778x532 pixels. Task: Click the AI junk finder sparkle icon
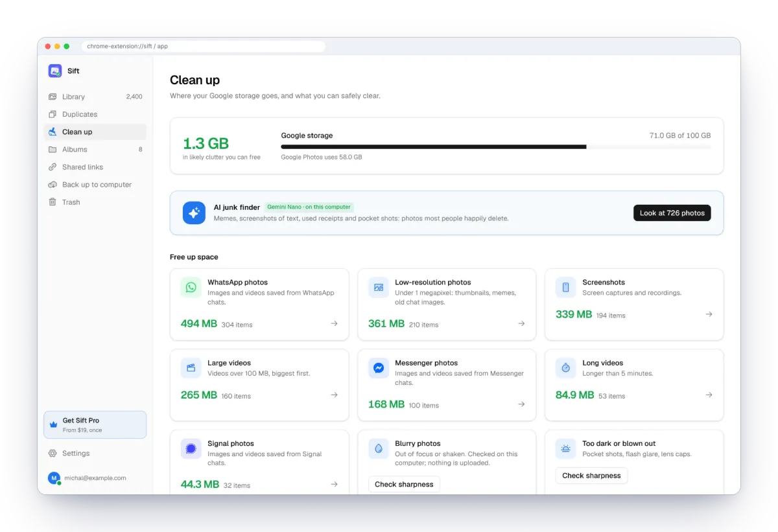click(x=194, y=213)
